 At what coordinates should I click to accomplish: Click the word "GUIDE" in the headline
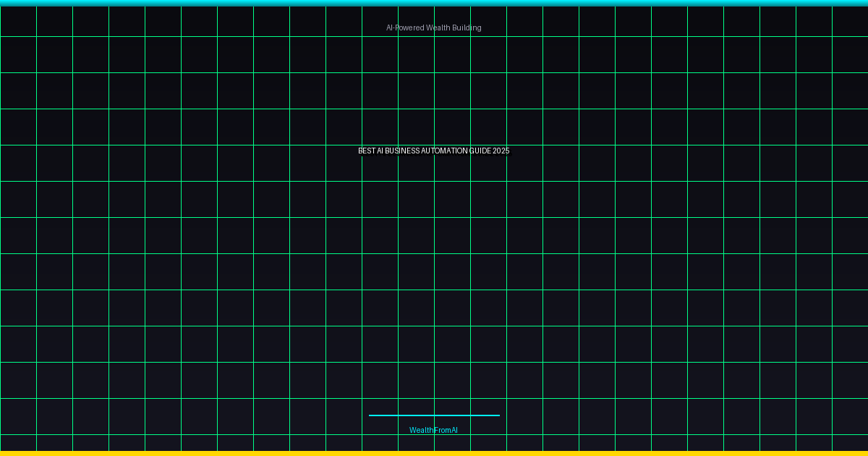[x=480, y=151]
